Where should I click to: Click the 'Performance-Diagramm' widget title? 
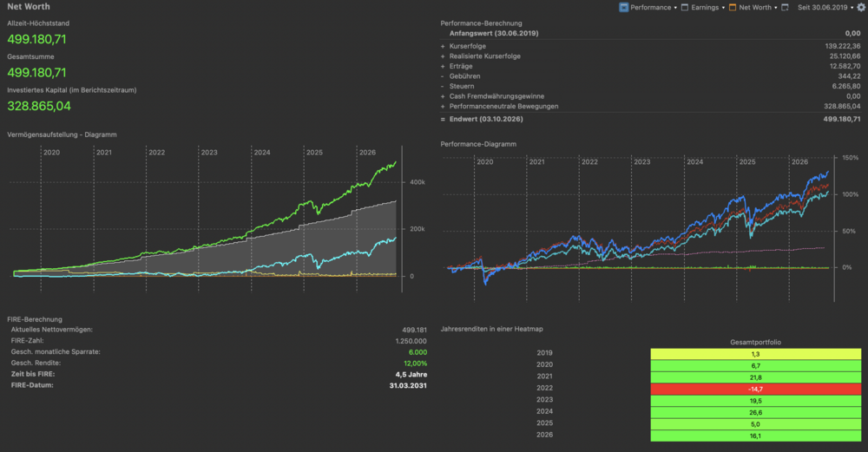pyautogui.click(x=478, y=144)
